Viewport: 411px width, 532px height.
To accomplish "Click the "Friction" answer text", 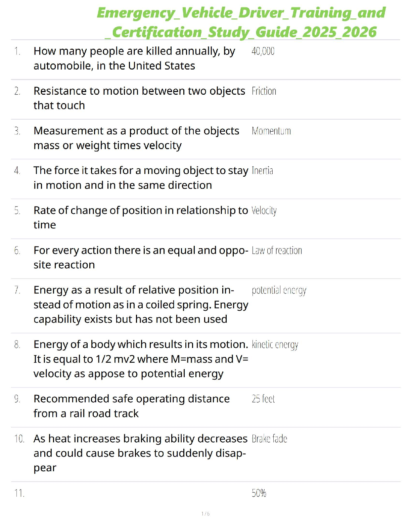I will tap(264, 91).
